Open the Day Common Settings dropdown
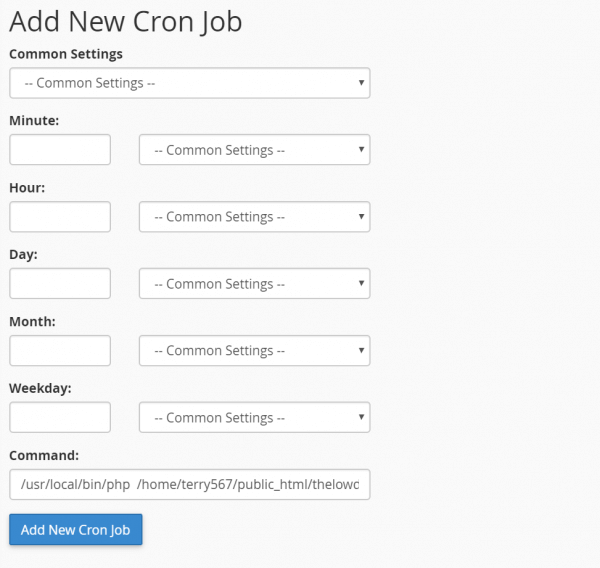Image resolution: width=600 pixels, height=568 pixels. coord(254,284)
